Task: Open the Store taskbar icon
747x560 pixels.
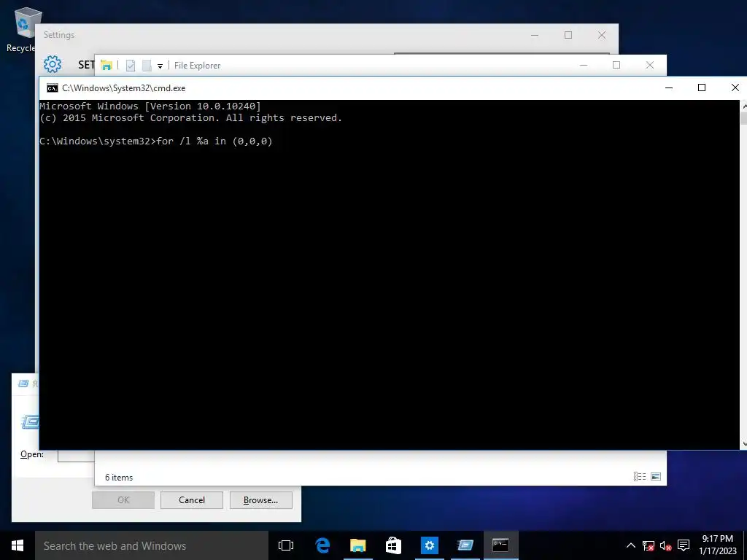Action: [x=393, y=545]
